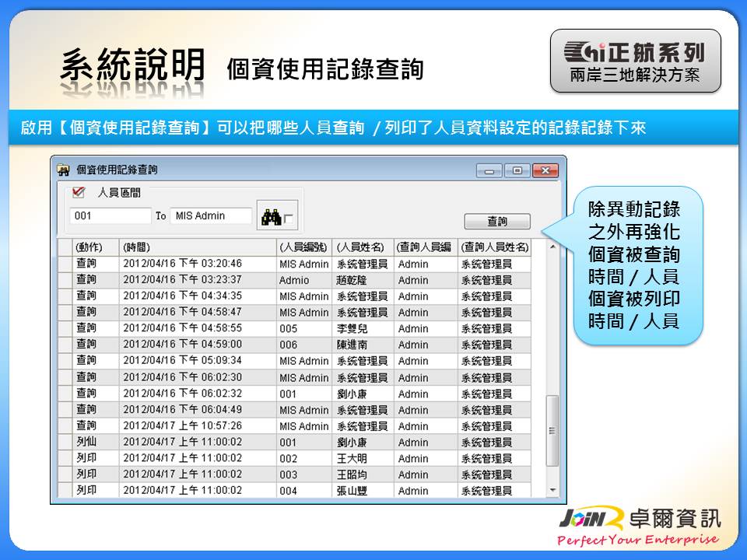Maximize the 個資使用記錄查詢 window

(x=517, y=170)
